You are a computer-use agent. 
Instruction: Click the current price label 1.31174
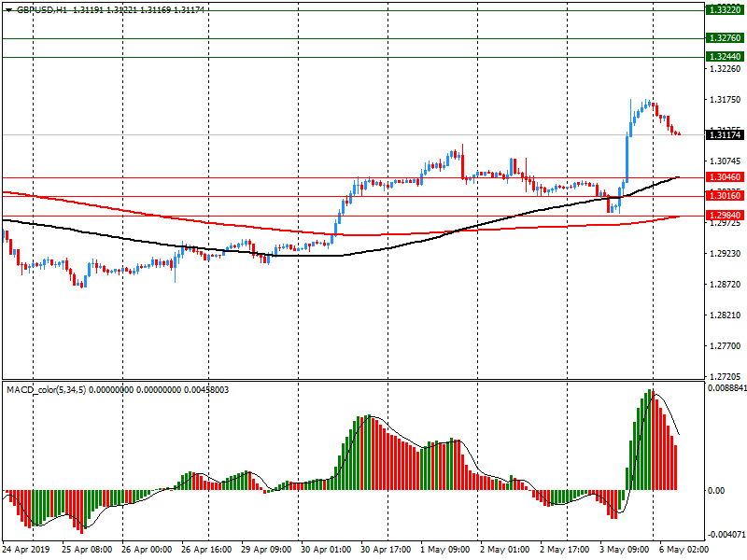725,135
